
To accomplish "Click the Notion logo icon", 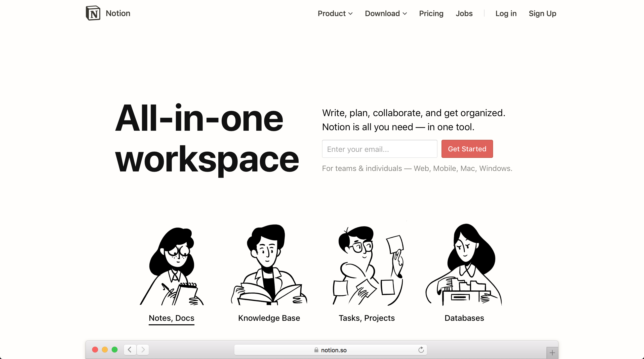I will pos(93,13).
